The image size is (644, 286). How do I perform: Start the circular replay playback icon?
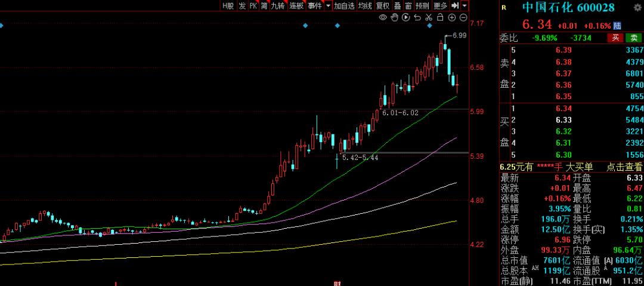click(406, 17)
